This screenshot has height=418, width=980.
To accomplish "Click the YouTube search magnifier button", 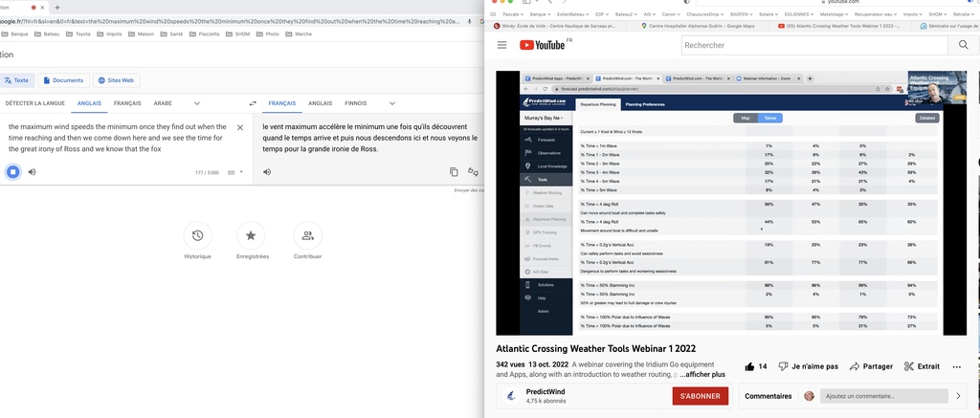I will pos(962,45).
